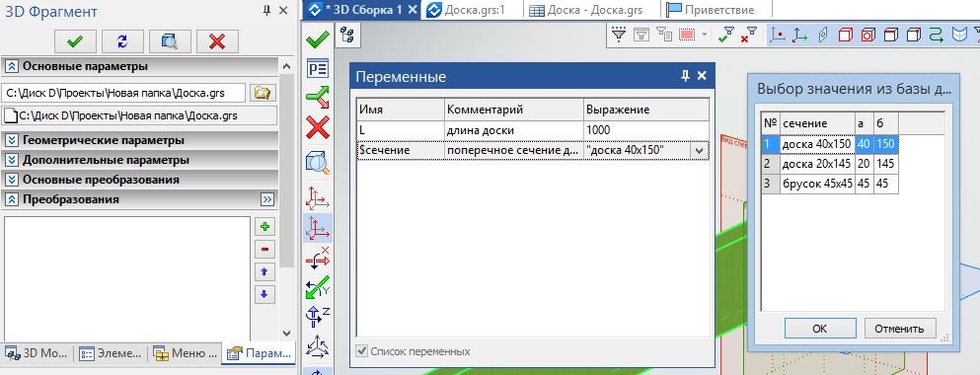The height and width of the screenshot is (375, 980).
Task: Toggle the Список переменных checkbox
Action: pos(361,351)
